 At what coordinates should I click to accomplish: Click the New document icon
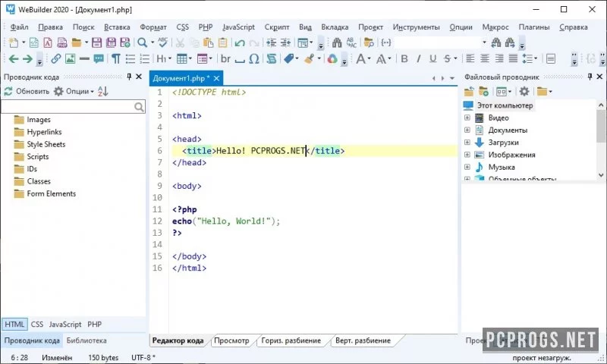(x=13, y=42)
